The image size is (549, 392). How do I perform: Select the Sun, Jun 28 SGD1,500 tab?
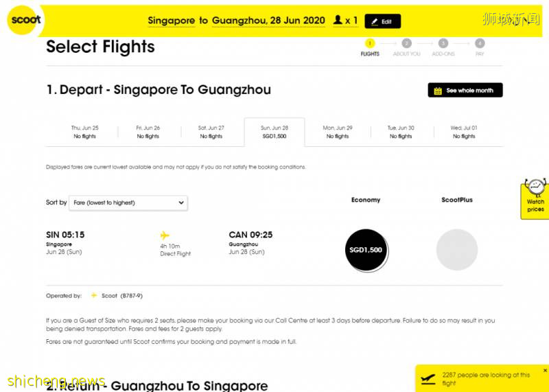point(274,132)
